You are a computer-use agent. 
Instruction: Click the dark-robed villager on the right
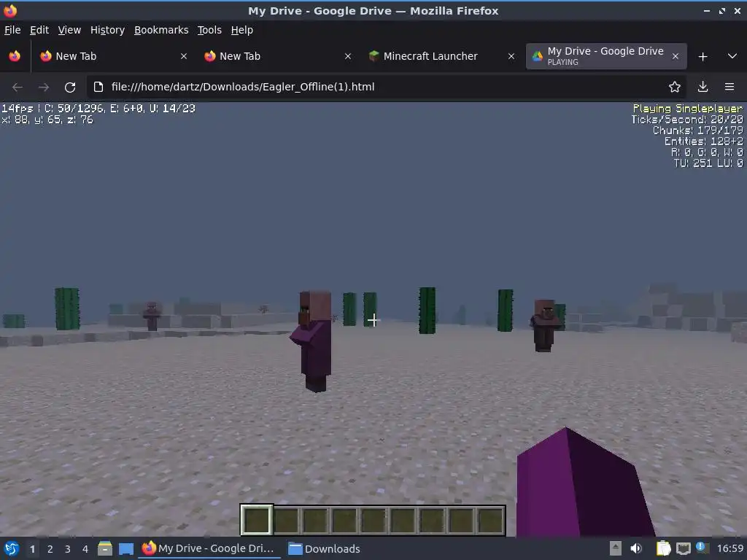click(544, 326)
